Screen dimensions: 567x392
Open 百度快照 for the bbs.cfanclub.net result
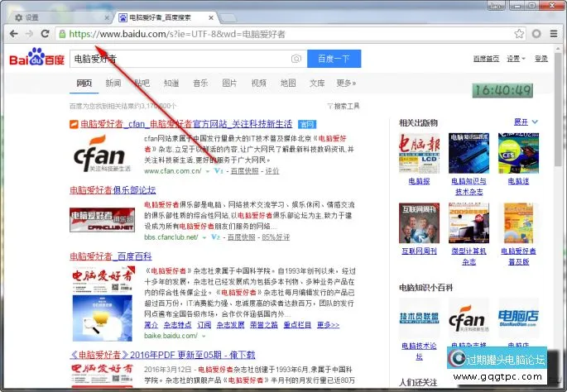(x=241, y=237)
